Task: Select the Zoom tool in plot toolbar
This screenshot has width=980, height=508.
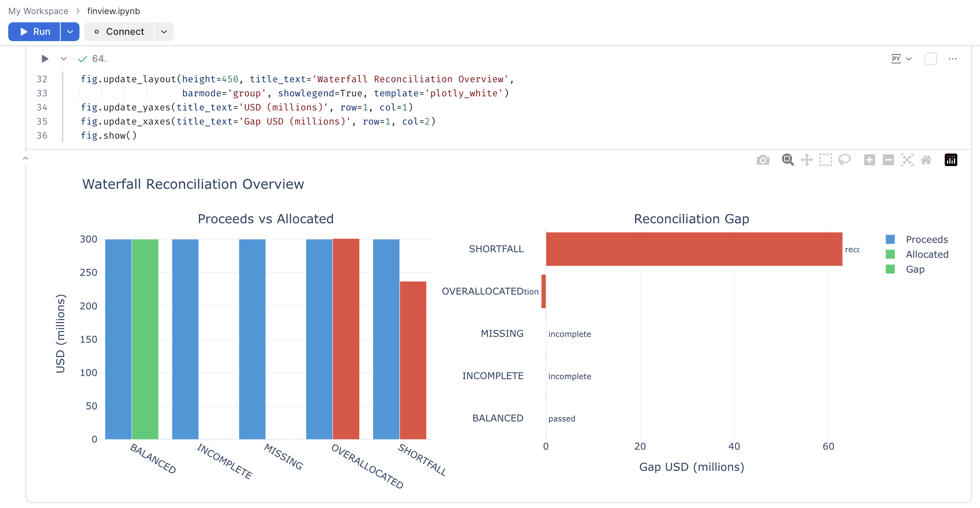Action: pos(788,160)
